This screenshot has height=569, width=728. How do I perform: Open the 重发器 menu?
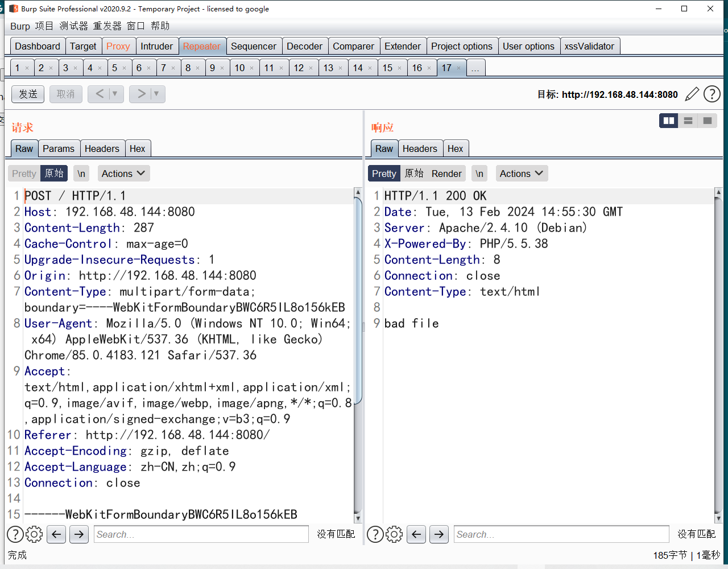pyautogui.click(x=107, y=26)
